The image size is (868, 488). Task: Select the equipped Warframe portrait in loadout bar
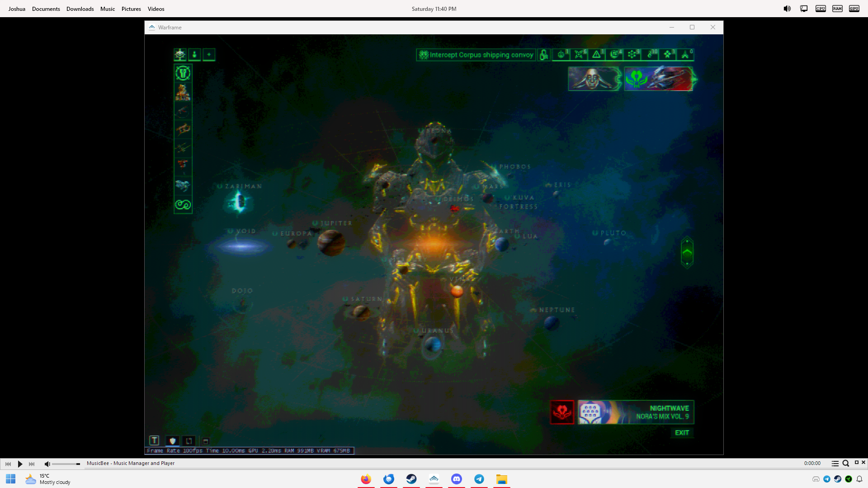pos(183,92)
